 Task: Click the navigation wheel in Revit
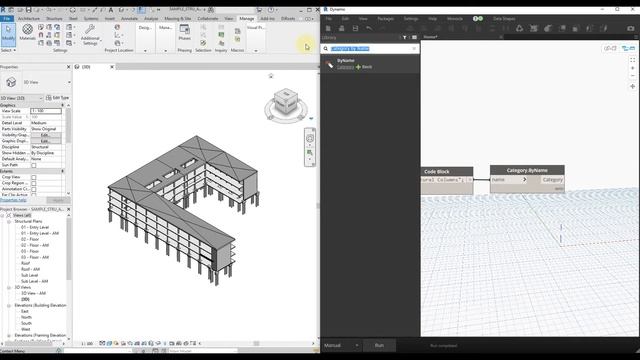tap(310, 138)
